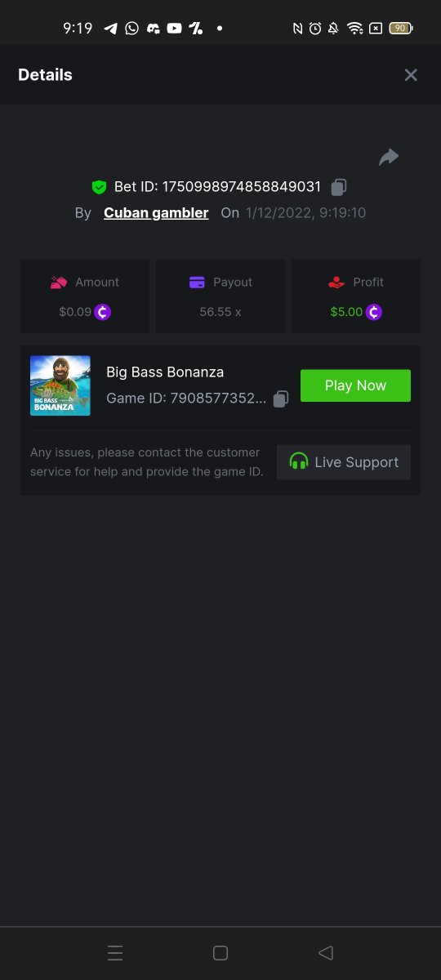Open Cuban gambler's profile
Screen dimensions: 441x980
coord(156,213)
